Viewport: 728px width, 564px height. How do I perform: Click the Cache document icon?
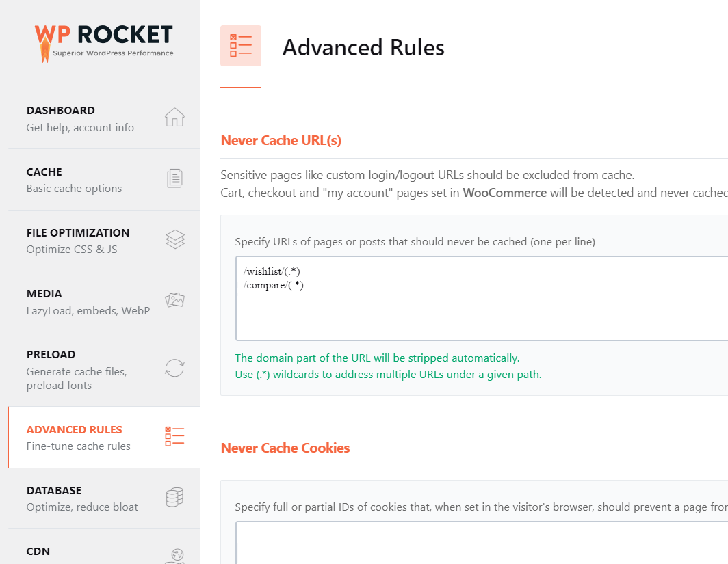pos(174,178)
